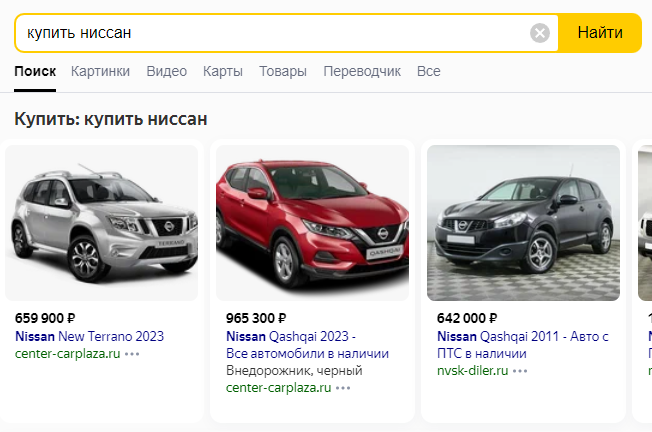Screen dimensions: 652x432
Task: Click the 659 900 ₽ price
Action: click(x=45, y=318)
